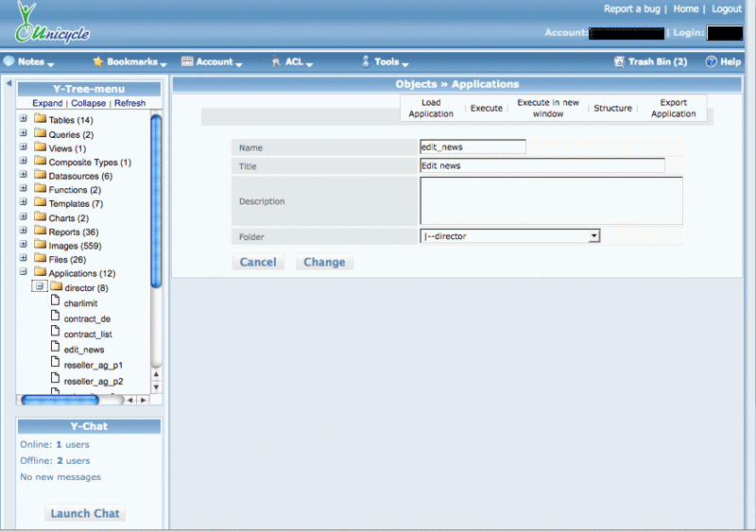Open the Folder dropdown list
The image size is (756, 532).
pos(593,236)
